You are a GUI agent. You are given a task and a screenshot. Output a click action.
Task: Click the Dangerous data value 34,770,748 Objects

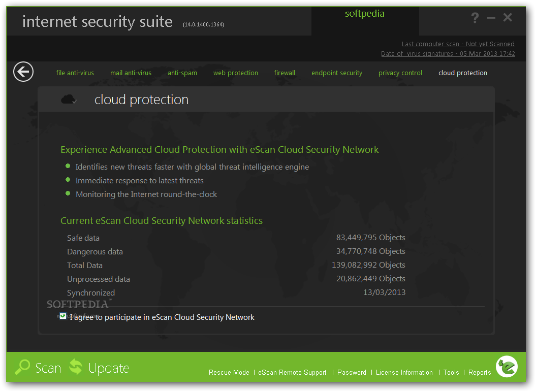tap(370, 251)
